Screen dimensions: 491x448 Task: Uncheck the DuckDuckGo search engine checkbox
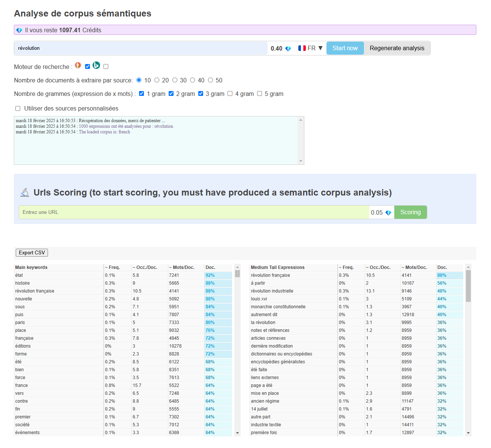[87, 67]
